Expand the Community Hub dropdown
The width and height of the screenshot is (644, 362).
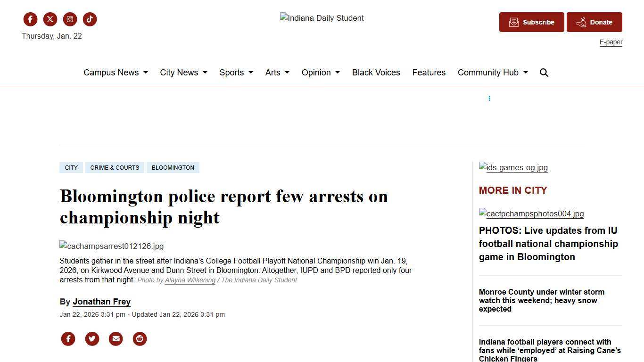click(492, 73)
